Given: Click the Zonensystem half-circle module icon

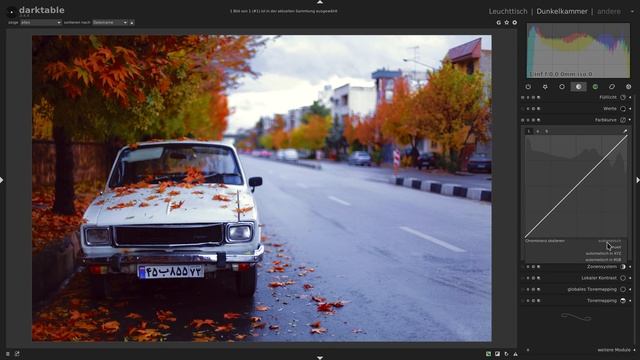Looking at the screenshot, I should pyautogui.click(x=623, y=267).
